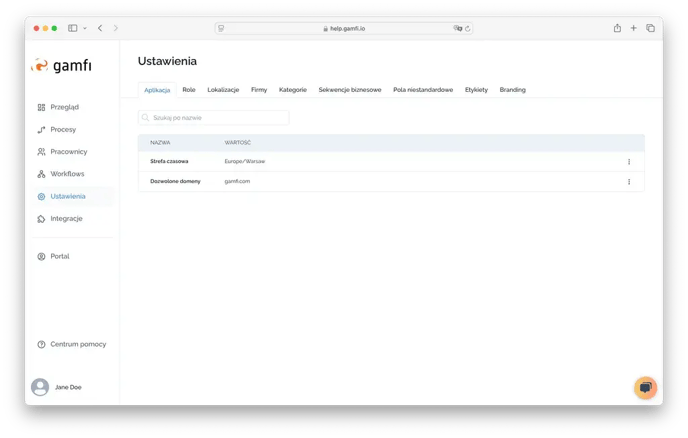Expand the Safari sidebar dropdown chevron
The image size is (688, 438).
click(85, 28)
